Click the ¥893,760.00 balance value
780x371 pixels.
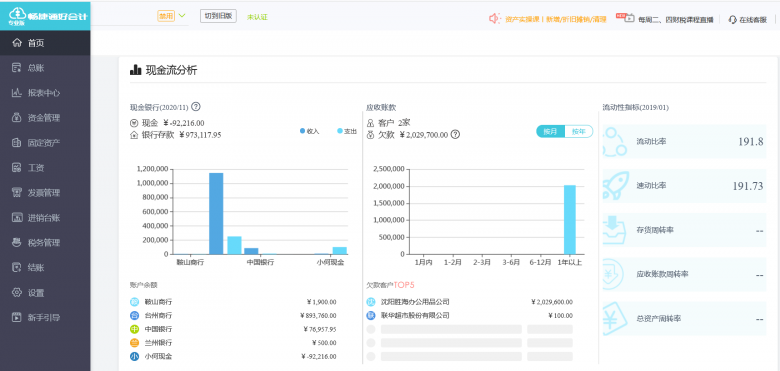coord(318,315)
